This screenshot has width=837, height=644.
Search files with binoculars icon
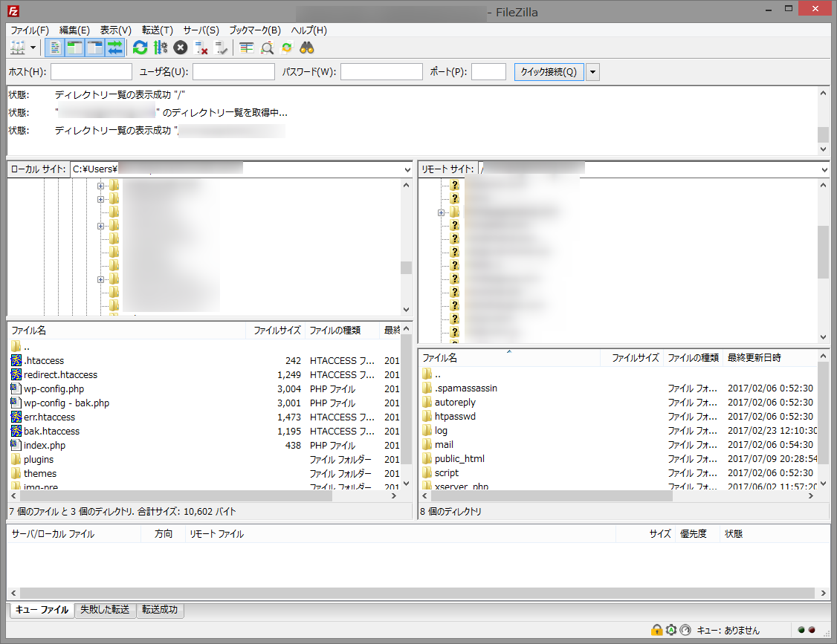click(307, 48)
